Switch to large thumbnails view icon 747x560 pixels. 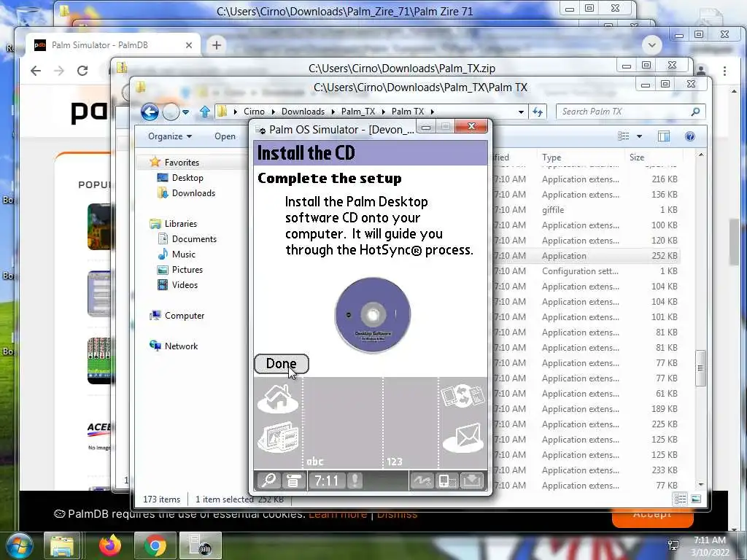click(695, 499)
